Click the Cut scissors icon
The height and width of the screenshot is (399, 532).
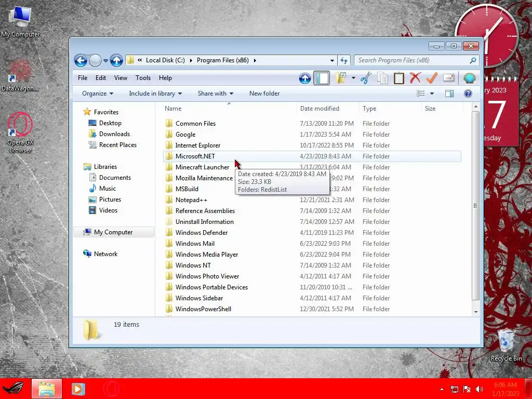[366, 78]
